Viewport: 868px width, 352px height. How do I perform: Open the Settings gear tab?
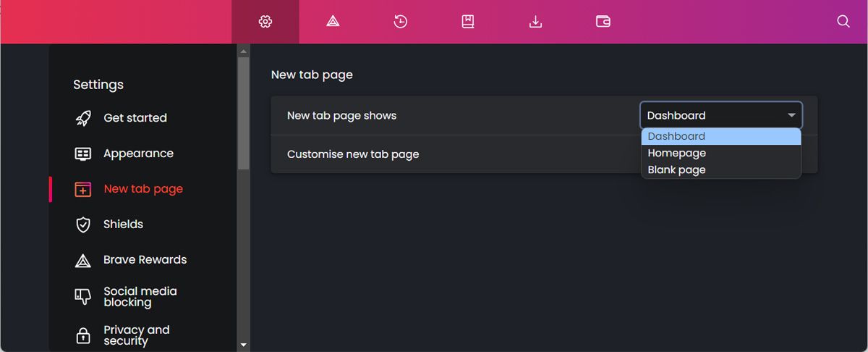point(265,22)
